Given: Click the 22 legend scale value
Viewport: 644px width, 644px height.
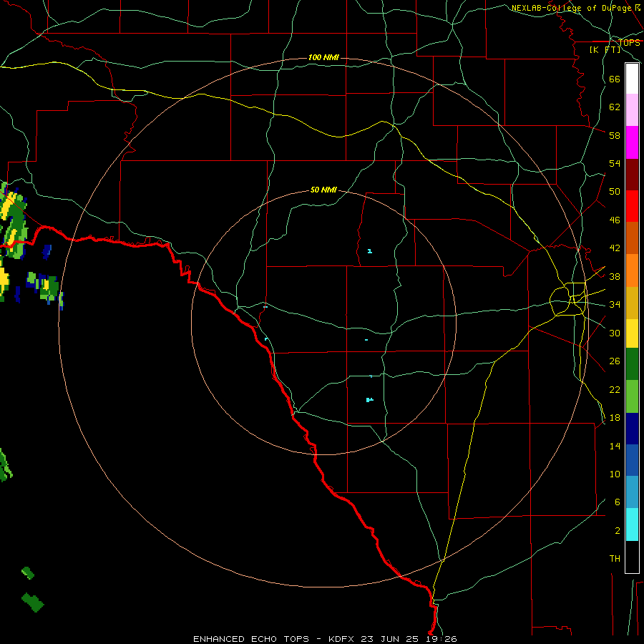Looking at the screenshot, I should pyautogui.click(x=615, y=389).
